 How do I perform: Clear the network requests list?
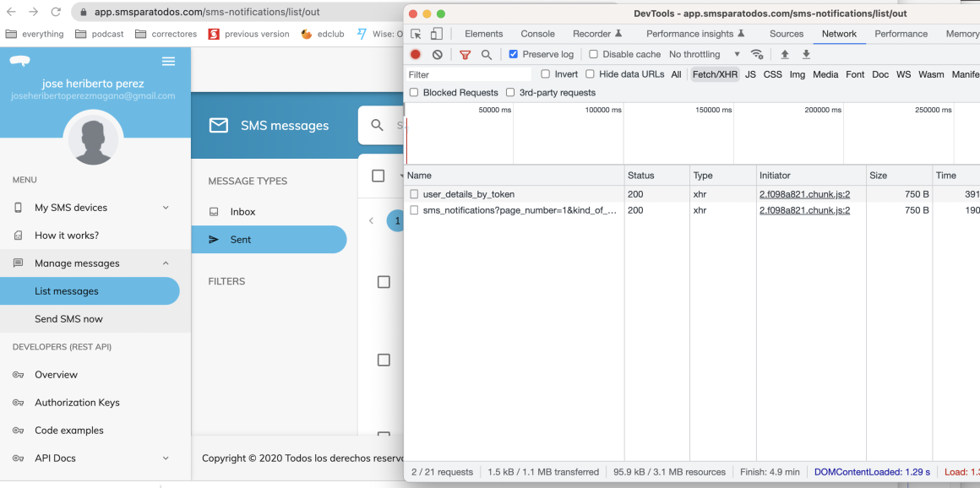[x=437, y=54]
